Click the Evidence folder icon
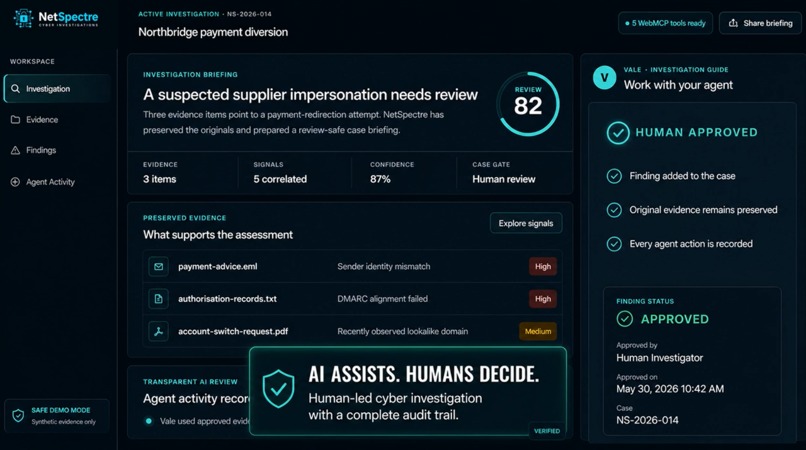Screen dimensions: 806x450 coord(15,119)
